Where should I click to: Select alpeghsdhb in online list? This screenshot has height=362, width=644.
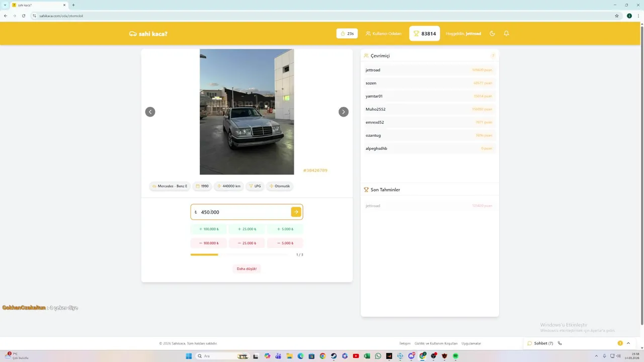430,148
